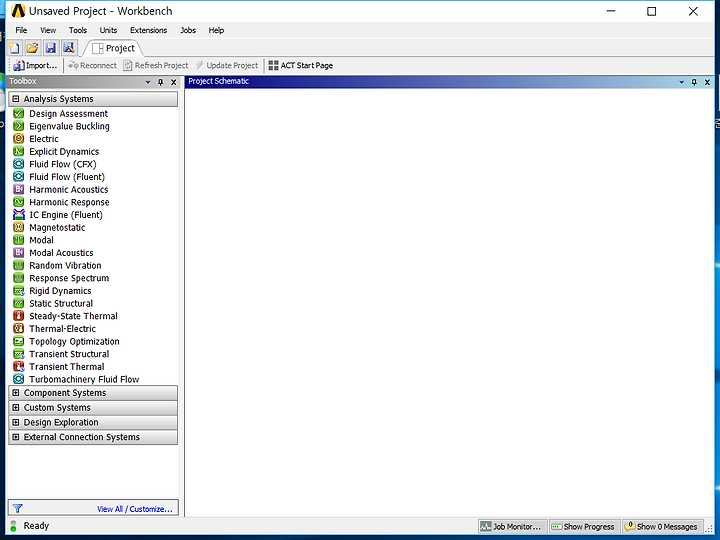This screenshot has width=720, height=540.
Task: Open the Tools menu
Action: click(78, 30)
